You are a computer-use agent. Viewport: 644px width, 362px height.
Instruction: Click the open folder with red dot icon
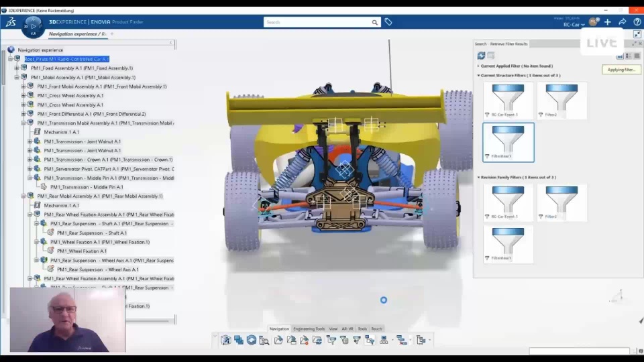pyautogui.click(x=304, y=340)
